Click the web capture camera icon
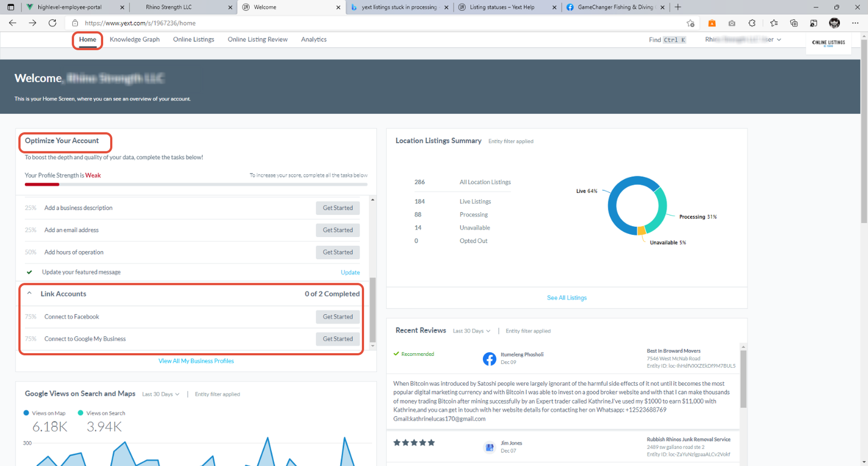 pos(732,23)
